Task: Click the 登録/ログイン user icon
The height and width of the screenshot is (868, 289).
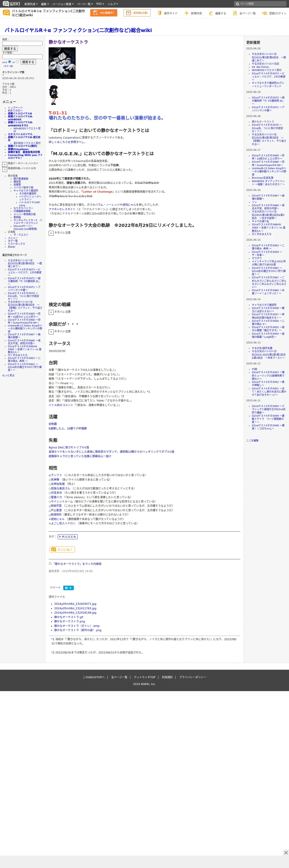Action: (x=265, y=13)
